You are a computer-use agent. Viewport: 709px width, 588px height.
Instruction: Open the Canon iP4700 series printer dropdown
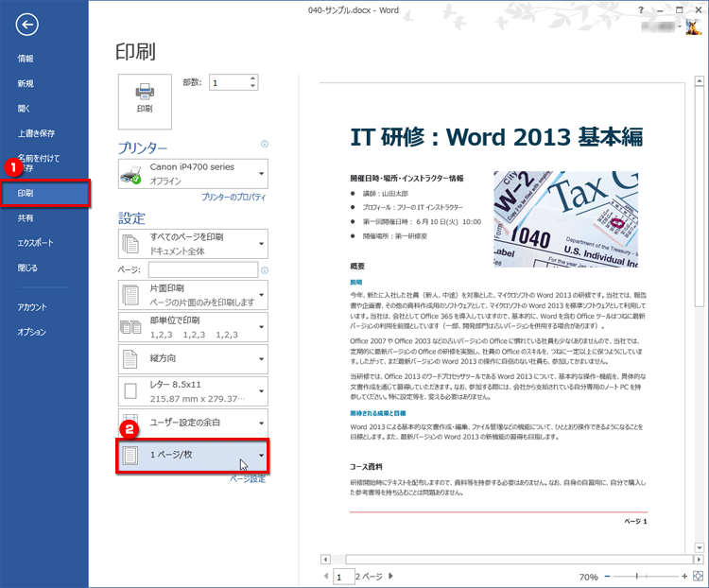click(x=193, y=174)
